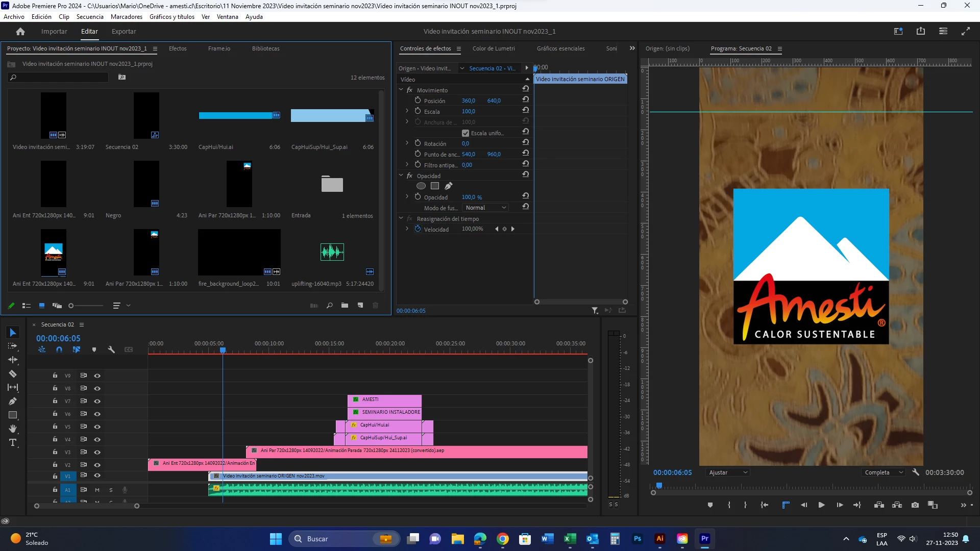Select the Razor tool in timeline toolbar
The image size is (980, 551).
click(13, 373)
